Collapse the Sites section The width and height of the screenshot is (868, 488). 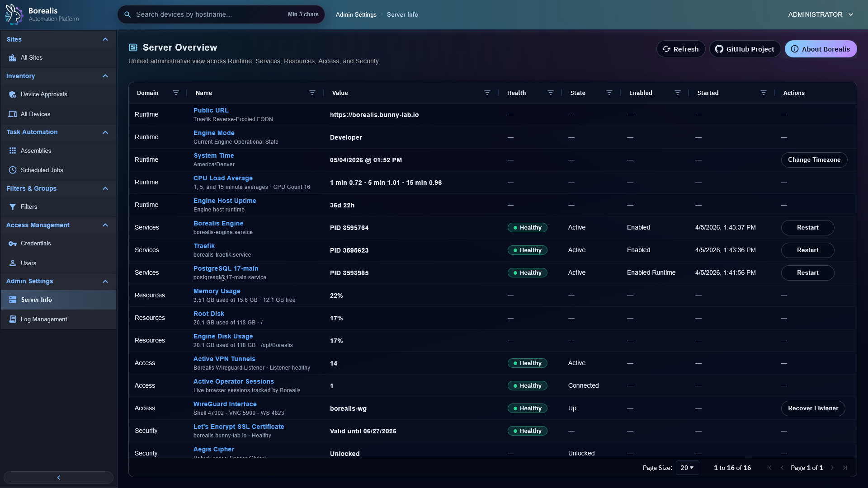(x=105, y=39)
